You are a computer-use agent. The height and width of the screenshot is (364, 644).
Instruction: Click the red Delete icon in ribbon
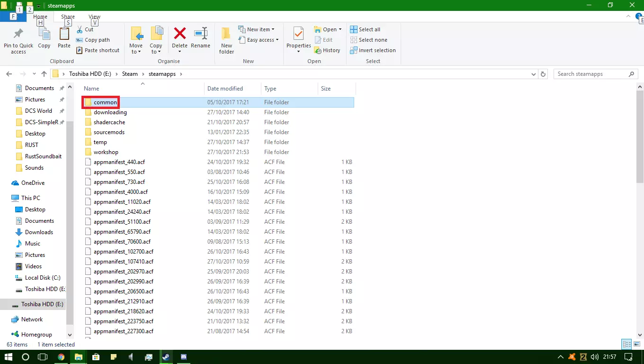179,34
